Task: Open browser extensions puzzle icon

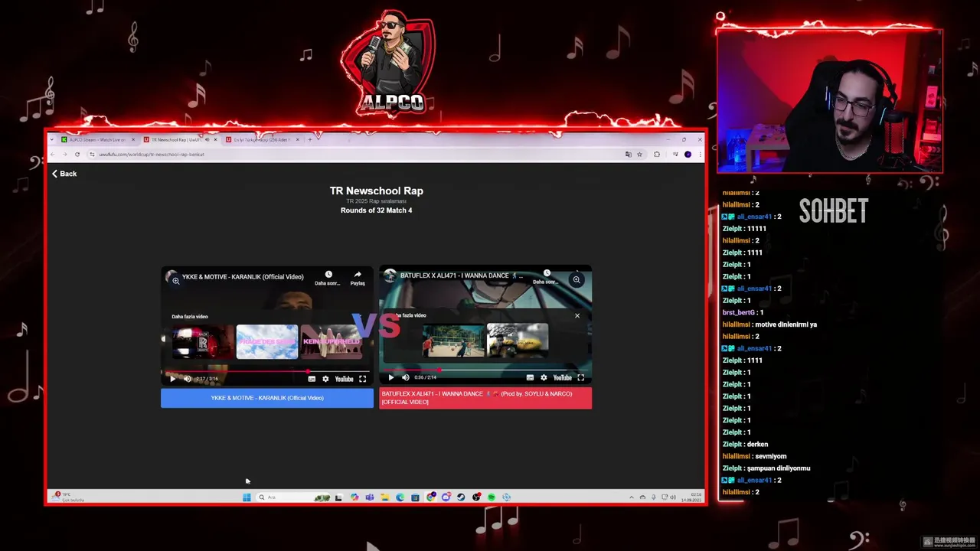Action: click(x=657, y=155)
